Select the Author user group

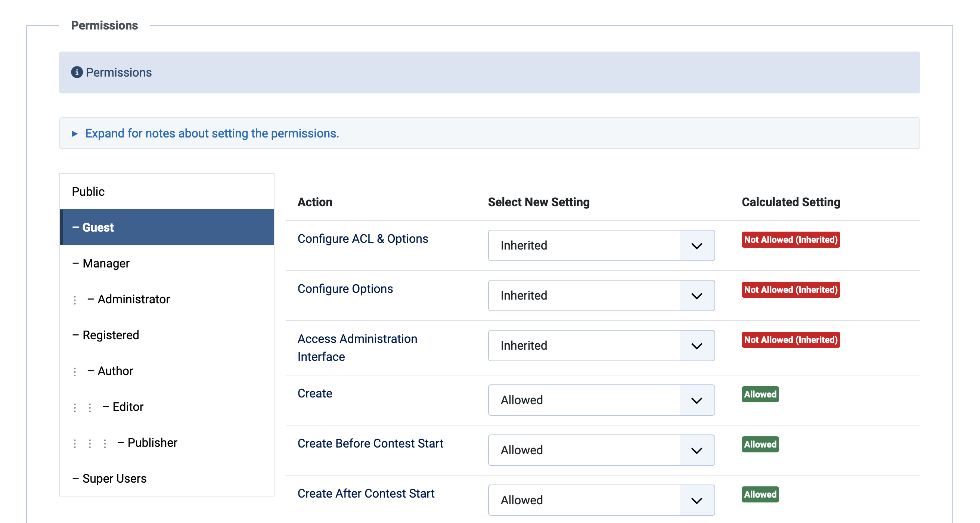[x=167, y=370]
